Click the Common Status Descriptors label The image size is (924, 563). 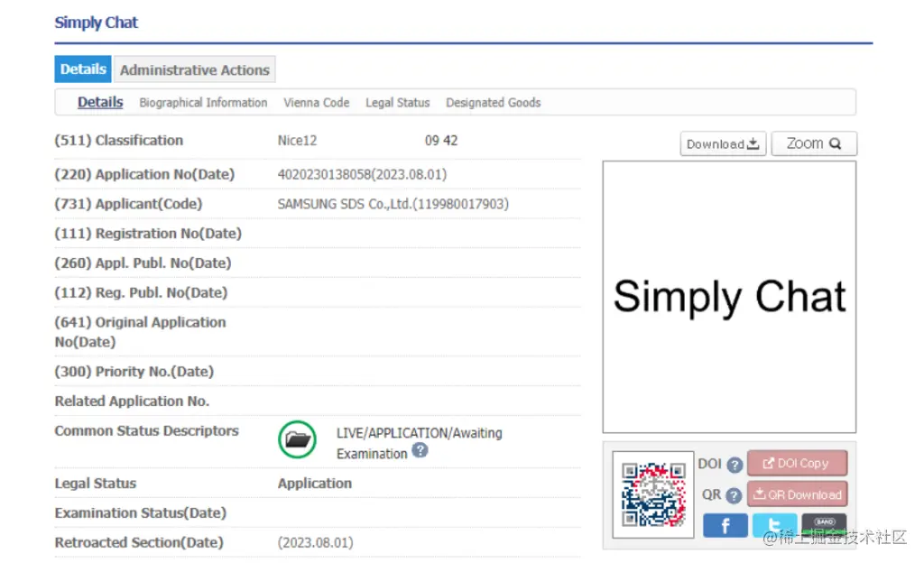click(147, 431)
